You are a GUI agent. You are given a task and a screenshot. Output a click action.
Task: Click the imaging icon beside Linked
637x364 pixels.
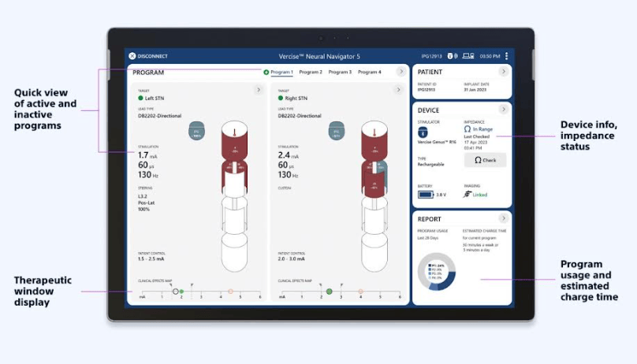(468, 195)
